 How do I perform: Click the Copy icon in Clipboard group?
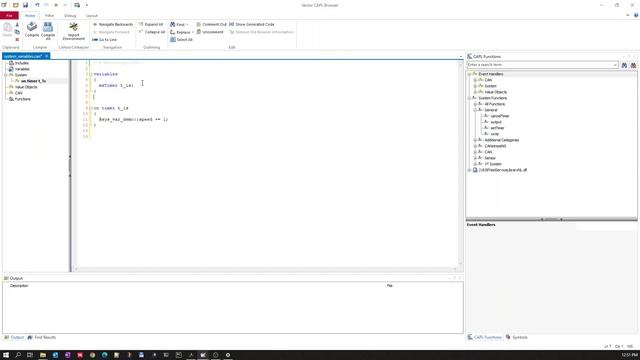(x=17, y=32)
